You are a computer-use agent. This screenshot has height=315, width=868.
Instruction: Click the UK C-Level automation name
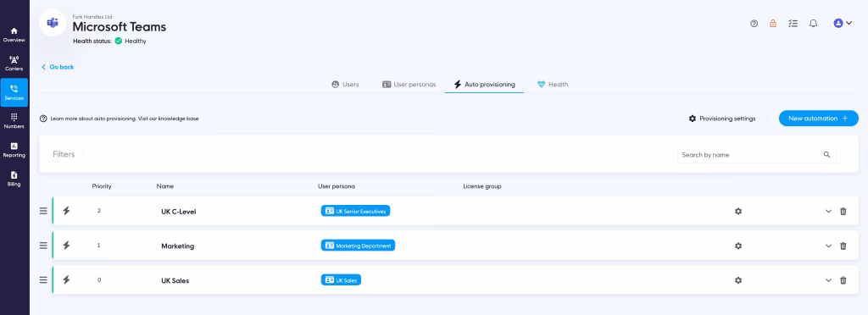[x=178, y=212]
